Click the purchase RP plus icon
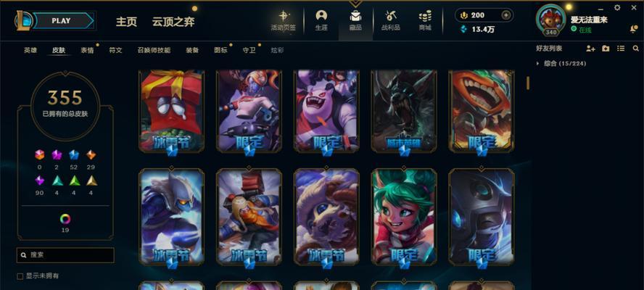This screenshot has width=644, height=290. pyautogui.click(x=506, y=15)
